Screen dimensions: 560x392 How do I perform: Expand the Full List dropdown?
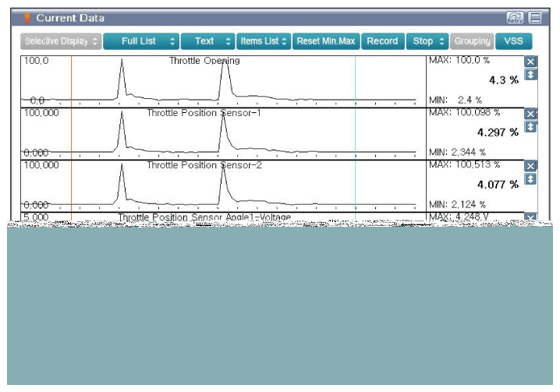[140, 41]
